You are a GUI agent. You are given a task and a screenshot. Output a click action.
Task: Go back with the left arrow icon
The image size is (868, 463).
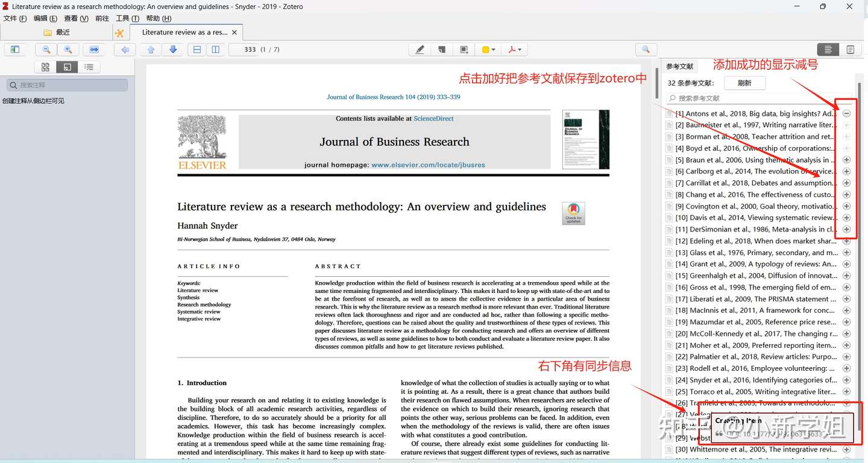click(x=125, y=49)
